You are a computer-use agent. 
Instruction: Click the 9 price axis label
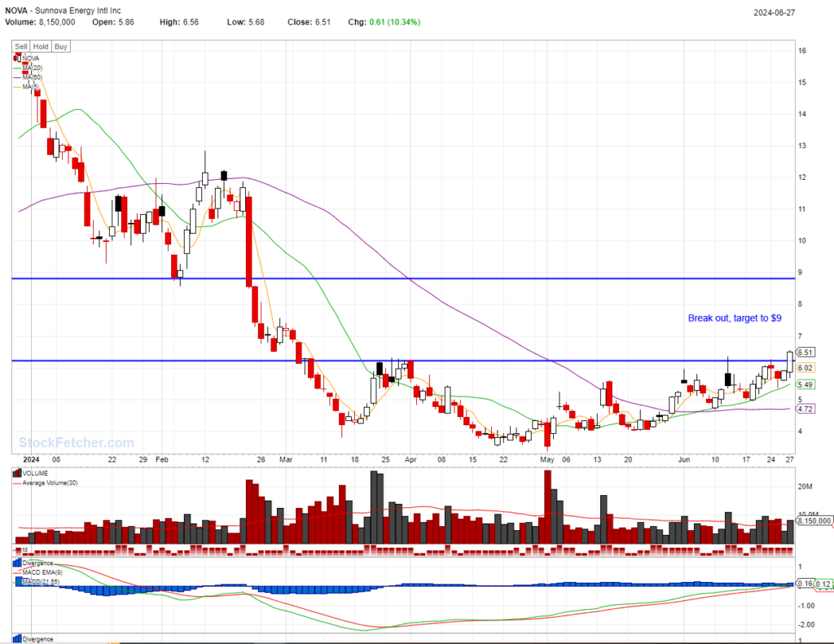800,272
